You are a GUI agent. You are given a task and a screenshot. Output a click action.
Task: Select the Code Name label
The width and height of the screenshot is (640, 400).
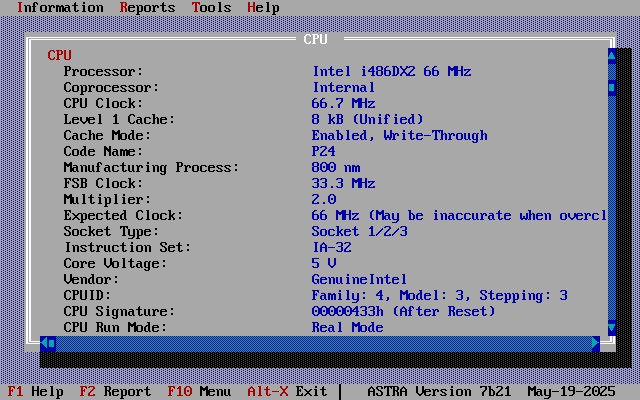click(103, 151)
